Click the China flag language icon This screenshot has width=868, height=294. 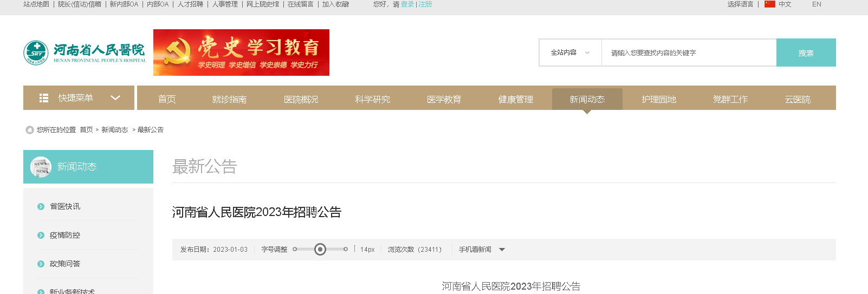point(769,4)
